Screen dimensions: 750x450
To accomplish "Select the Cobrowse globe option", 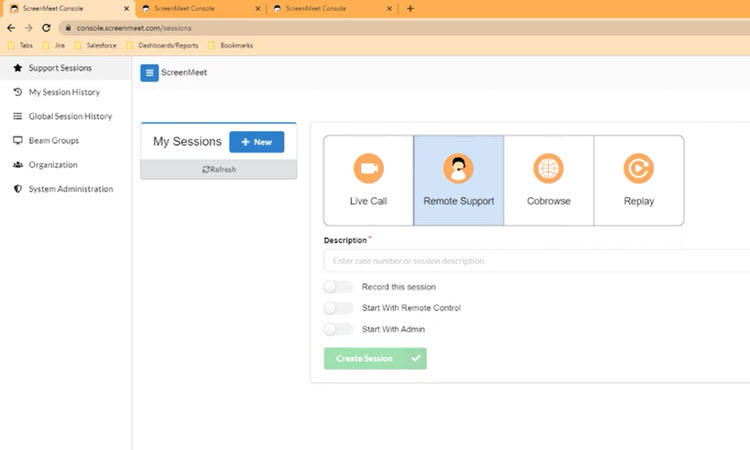I will (548, 180).
